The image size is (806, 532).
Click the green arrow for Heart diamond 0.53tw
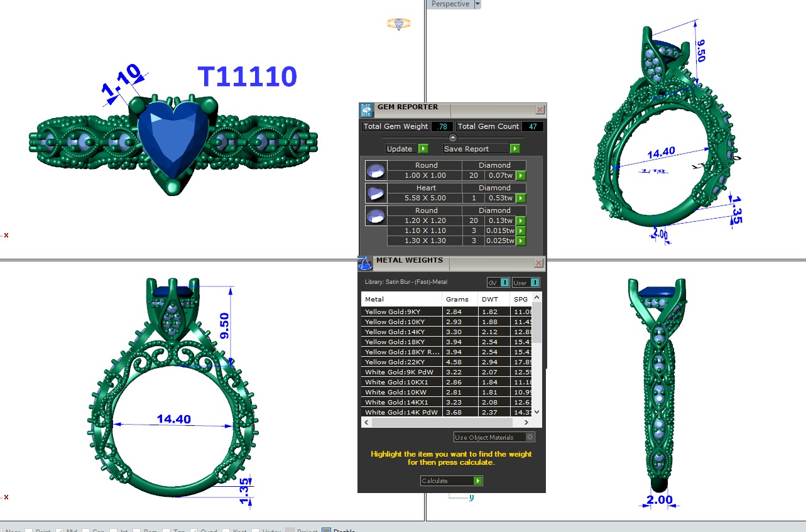pos(520,198)
